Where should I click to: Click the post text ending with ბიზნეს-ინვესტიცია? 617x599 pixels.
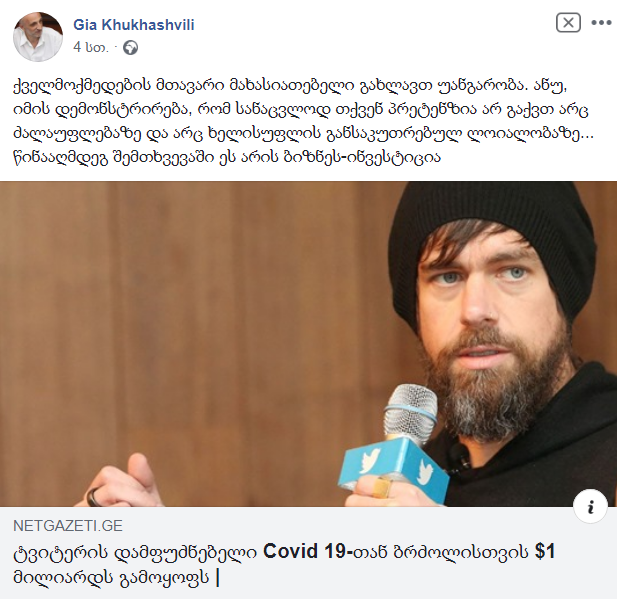click(227, 157)
